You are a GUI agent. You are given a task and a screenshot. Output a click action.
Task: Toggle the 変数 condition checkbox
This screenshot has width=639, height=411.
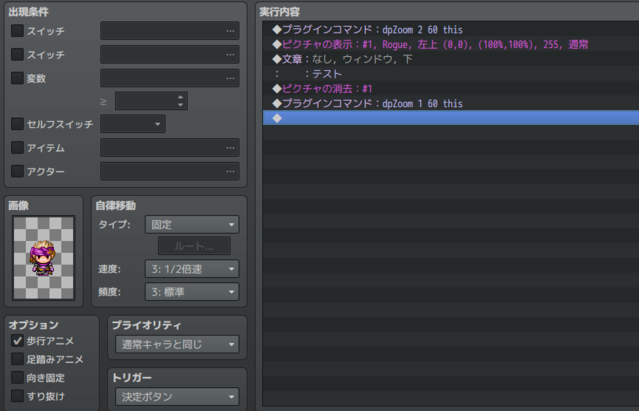coord(17,78)
